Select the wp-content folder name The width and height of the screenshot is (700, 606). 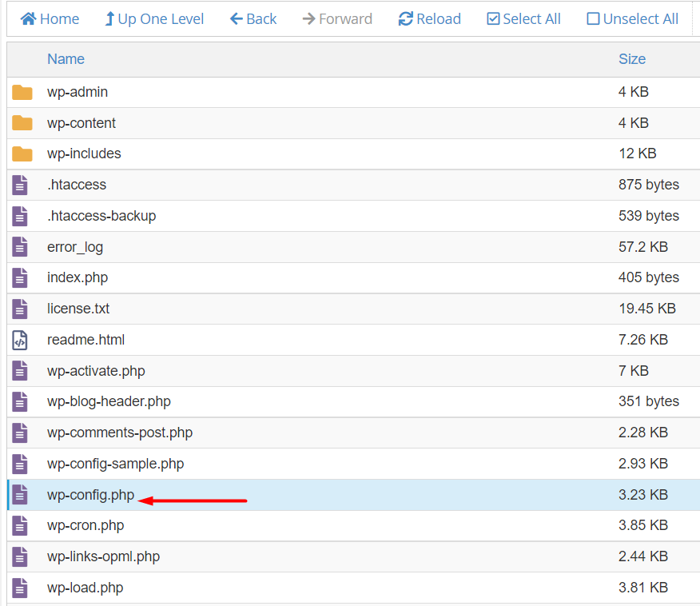82,123
